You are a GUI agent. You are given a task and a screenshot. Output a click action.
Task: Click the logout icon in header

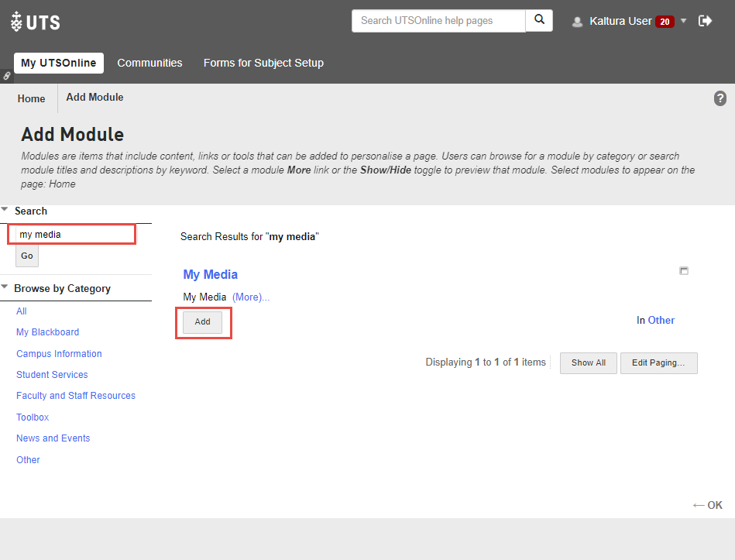point(705,21)
